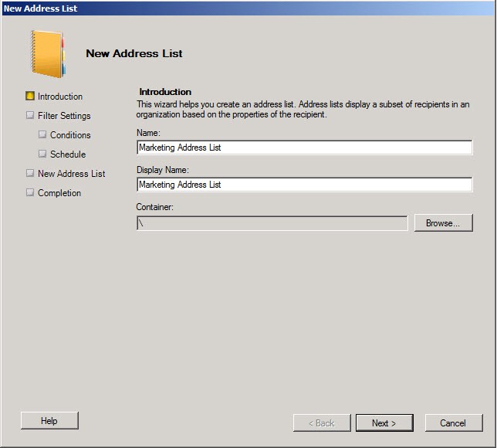Click the Container label

pyautogui.click(x=155, y=207)
